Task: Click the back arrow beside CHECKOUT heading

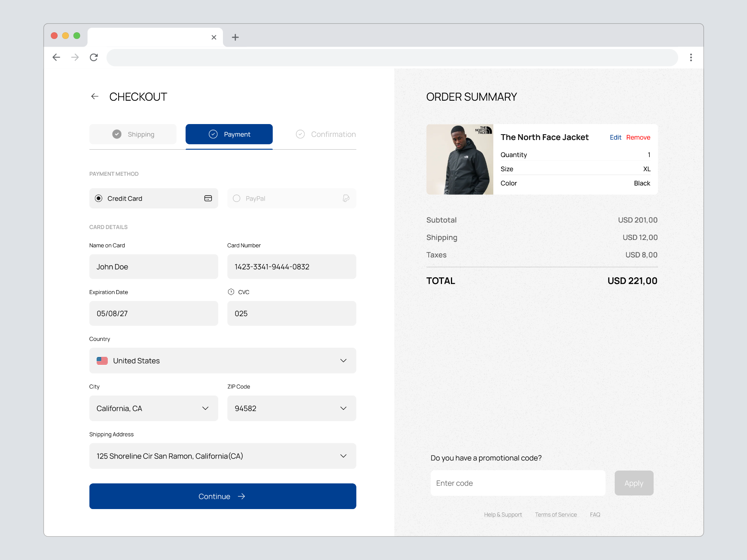Action: tap(95, 96)
